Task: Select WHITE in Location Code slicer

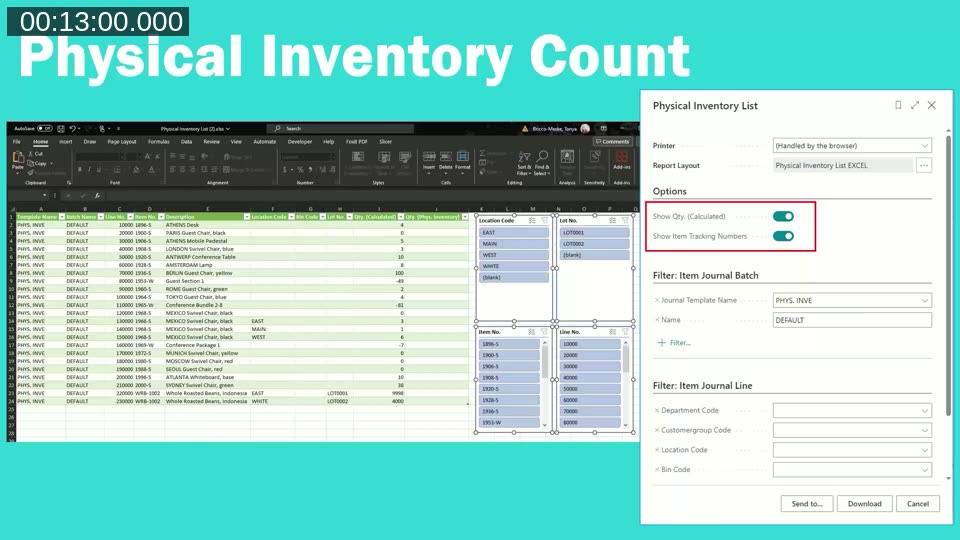Action: point(514,266)
